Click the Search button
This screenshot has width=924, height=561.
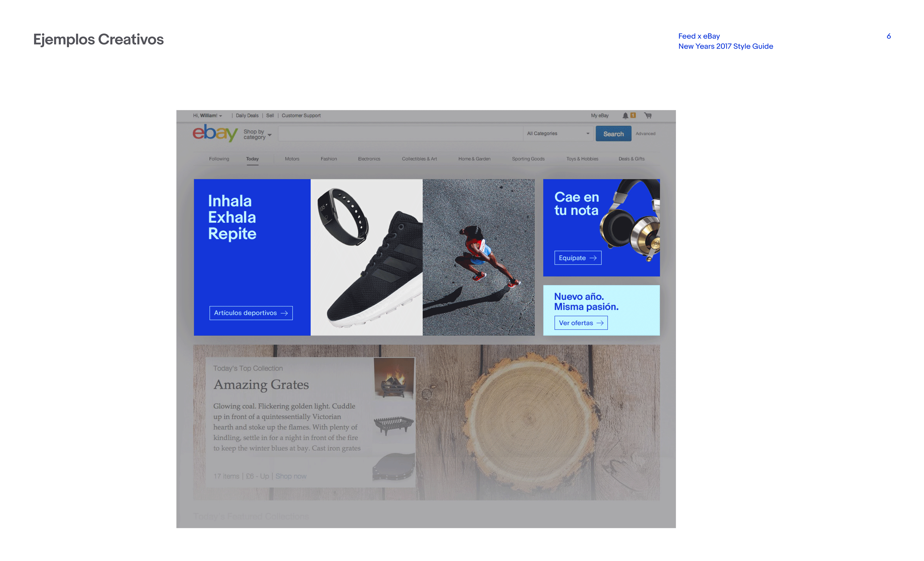[613, 134]
